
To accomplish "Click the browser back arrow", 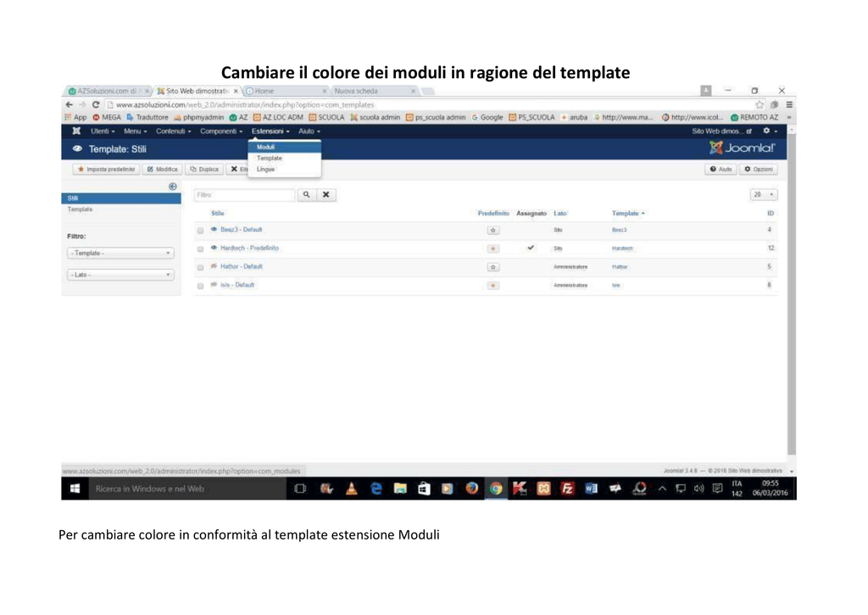I will pos(70,104).
